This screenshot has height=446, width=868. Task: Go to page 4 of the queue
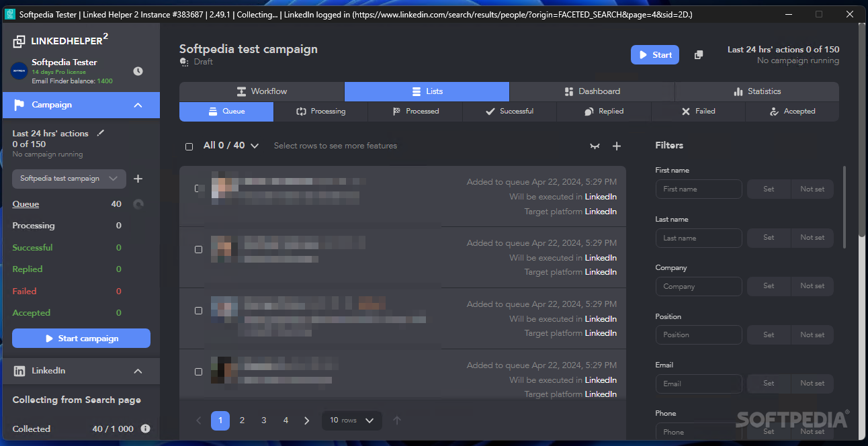click(286, 420)
